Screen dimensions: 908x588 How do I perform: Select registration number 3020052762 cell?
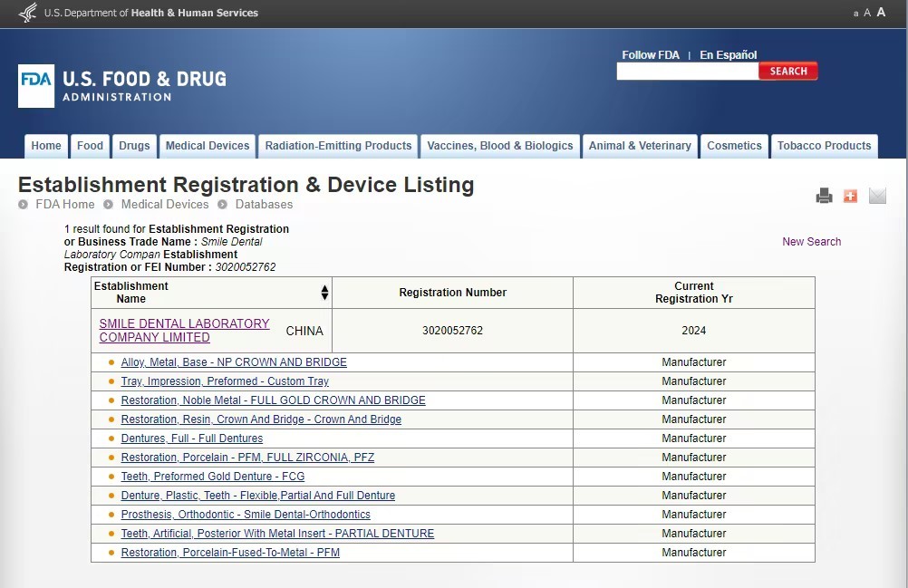[452, 331]
